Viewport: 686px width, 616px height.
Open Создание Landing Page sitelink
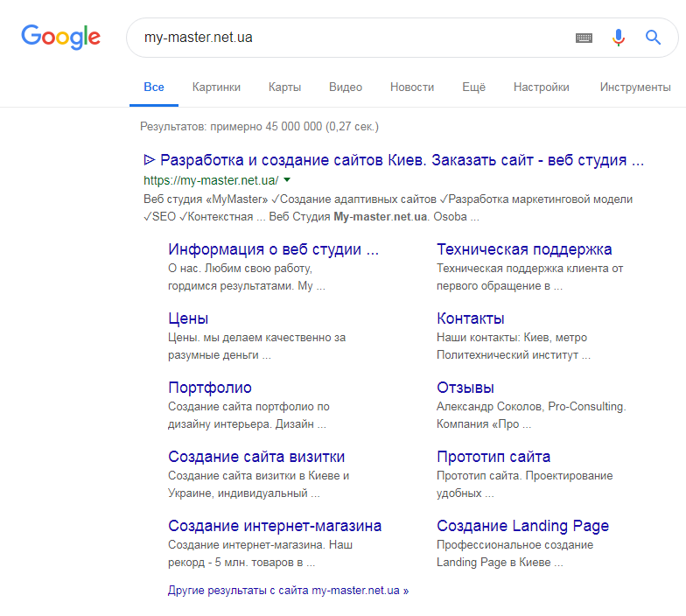click(x=523, y=526)
